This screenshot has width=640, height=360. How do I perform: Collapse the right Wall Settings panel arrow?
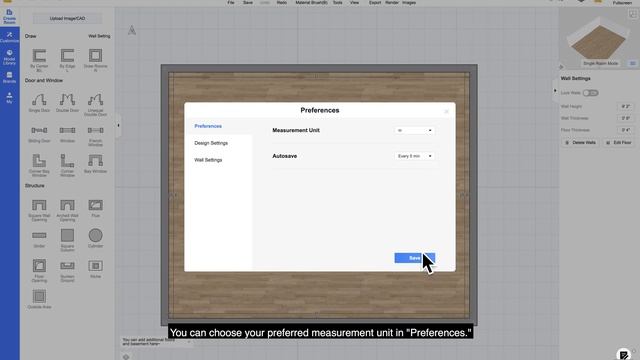(555, 91)
